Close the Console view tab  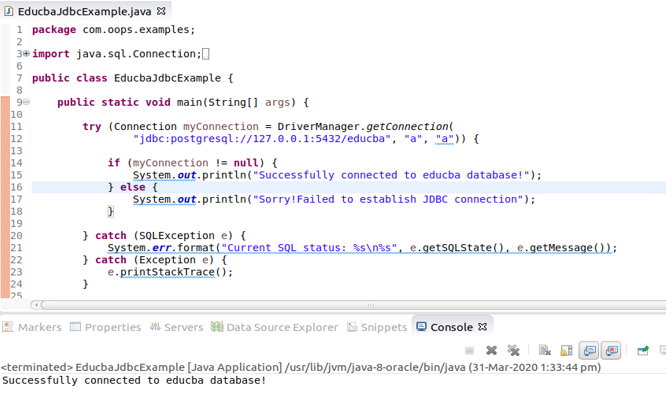coord(483,327)
